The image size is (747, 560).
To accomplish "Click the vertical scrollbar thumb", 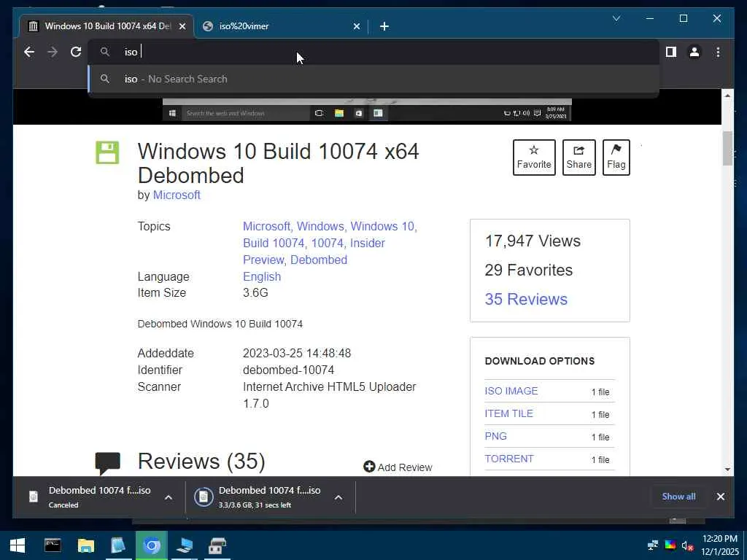I will pos(727,148).
